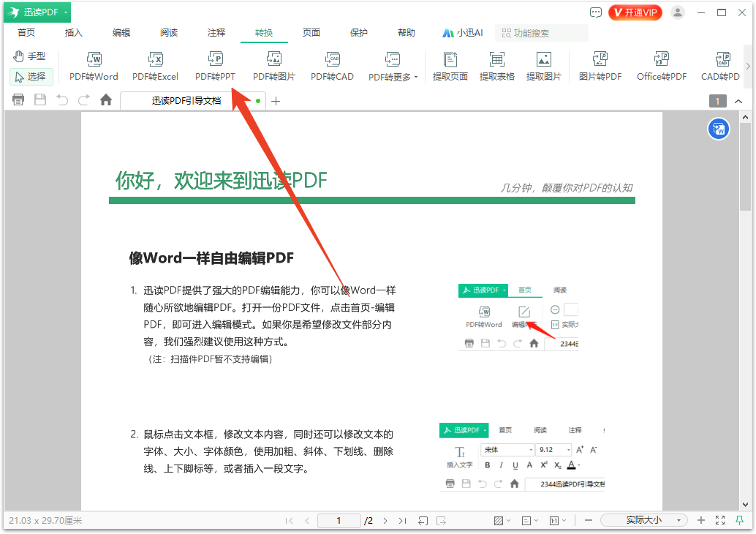Image resolution: width=756 pixels, height=534 pixels.
Task: Click the 小迅AI button
Action: coord(462,32)
